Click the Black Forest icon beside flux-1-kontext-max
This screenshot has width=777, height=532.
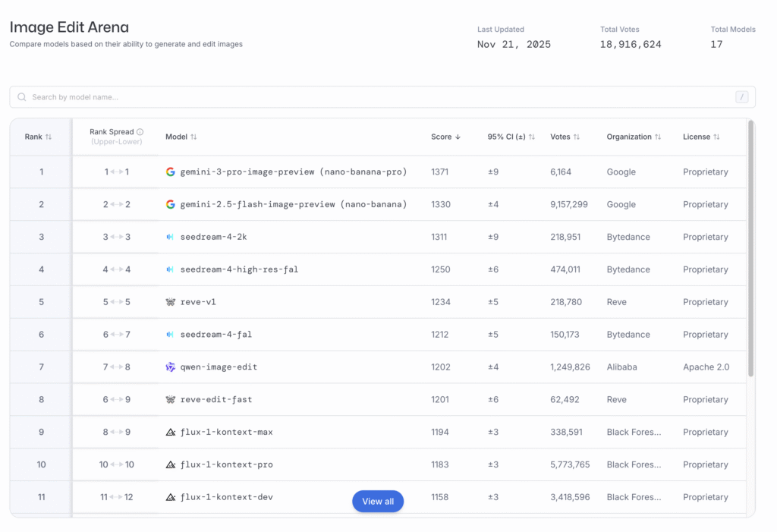click(171, 433)
